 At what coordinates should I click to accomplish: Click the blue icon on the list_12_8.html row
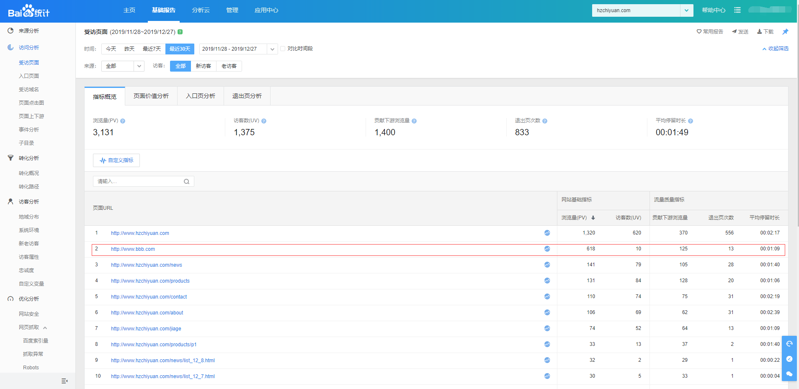pyautogui.click(x=547, y=360)
